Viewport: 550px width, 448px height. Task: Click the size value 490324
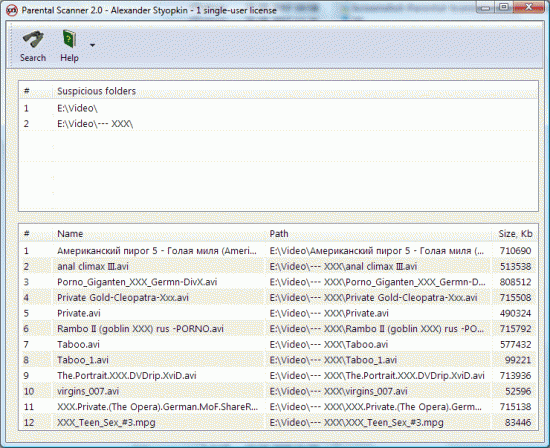click(x=515, y=313)
